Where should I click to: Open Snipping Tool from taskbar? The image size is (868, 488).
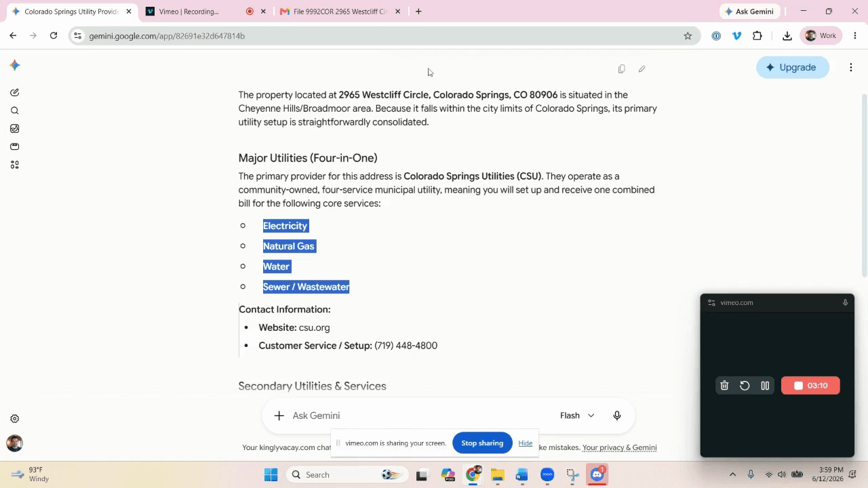coord(572,475)
